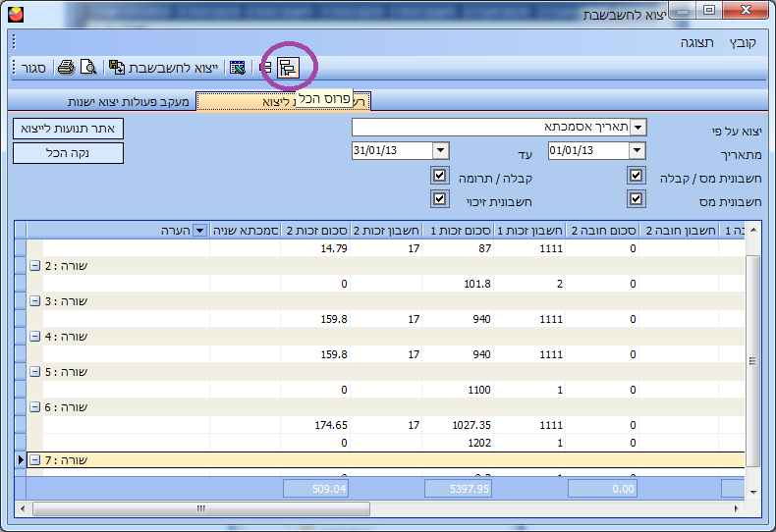Toggle the חשבונית זיכוי checkbox
The height and width of the screenshot is (532, 776).
(x=439, y=199)
